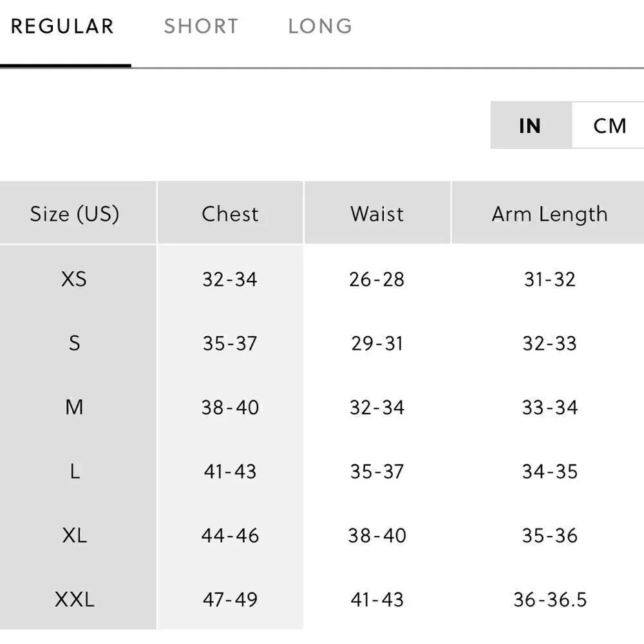The image size is (644, 644).
Task: Click the 36-36.5 arm length cell
Action: pos(550,600)
